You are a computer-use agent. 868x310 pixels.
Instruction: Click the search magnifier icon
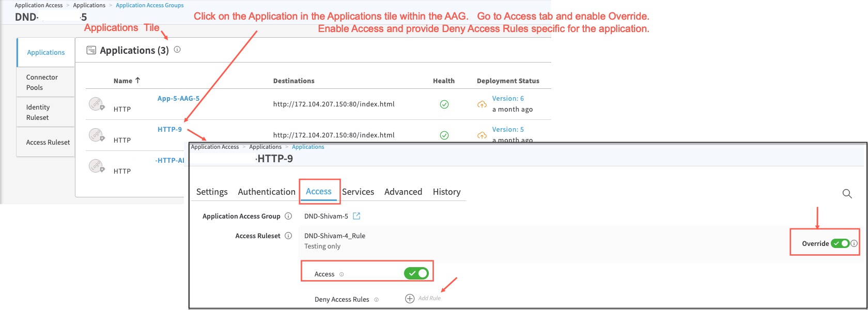[847, 194]
